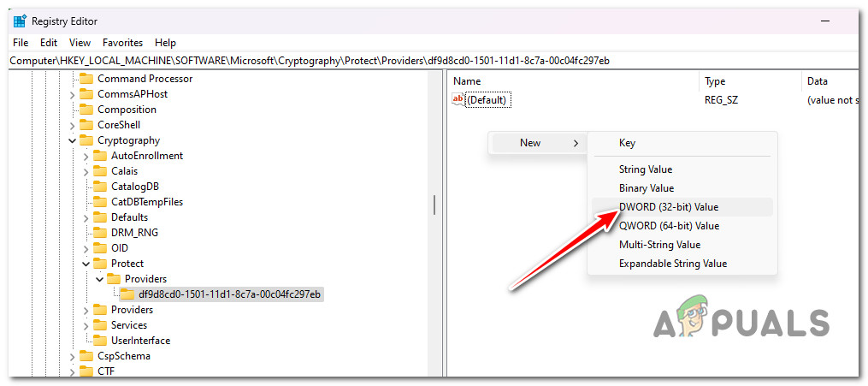868x386 pixels.
Task: Expand the CTF key
Action: tap(72, 371)
